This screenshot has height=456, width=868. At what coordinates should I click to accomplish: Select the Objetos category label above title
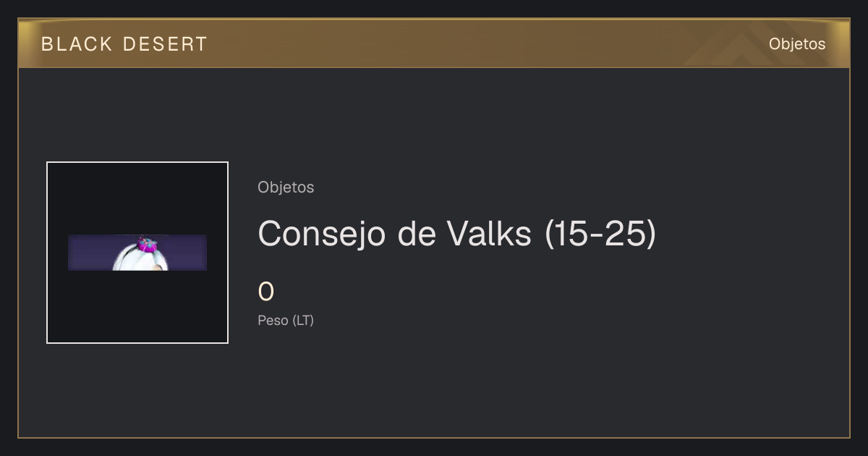(x=286, y=187)
